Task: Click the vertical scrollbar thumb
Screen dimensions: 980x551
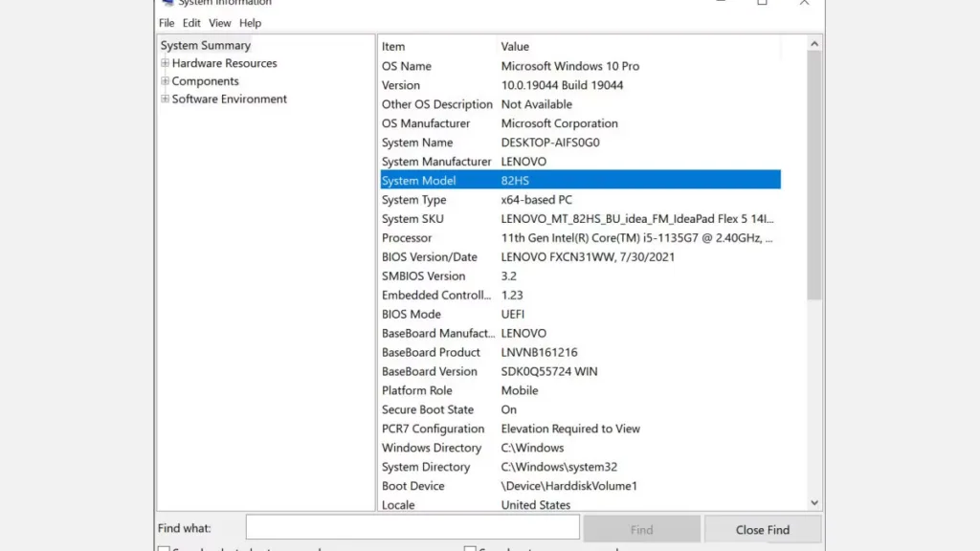Action: click(x=813, y=175)
